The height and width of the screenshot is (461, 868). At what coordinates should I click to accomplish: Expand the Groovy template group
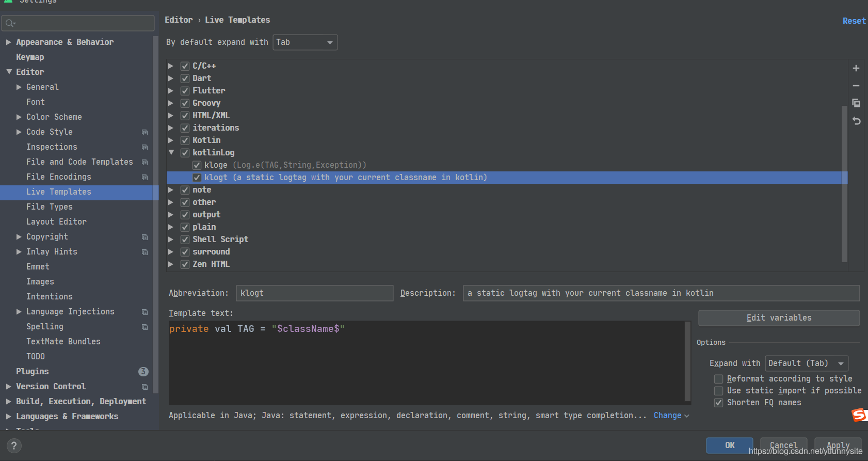171,103
